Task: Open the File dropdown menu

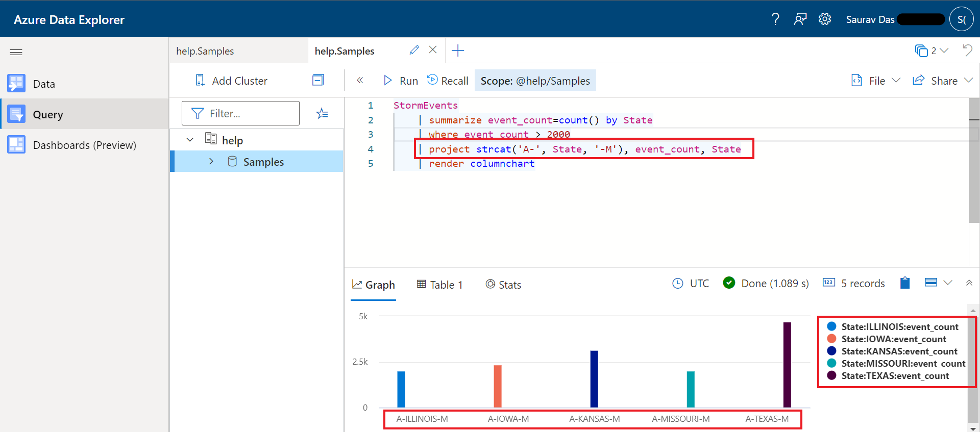Action: [x=876, y=81]
